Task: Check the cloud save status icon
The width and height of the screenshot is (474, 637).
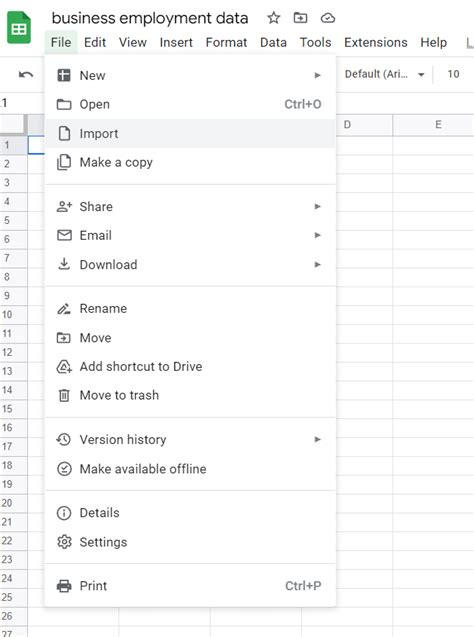Action: [328, 18]
